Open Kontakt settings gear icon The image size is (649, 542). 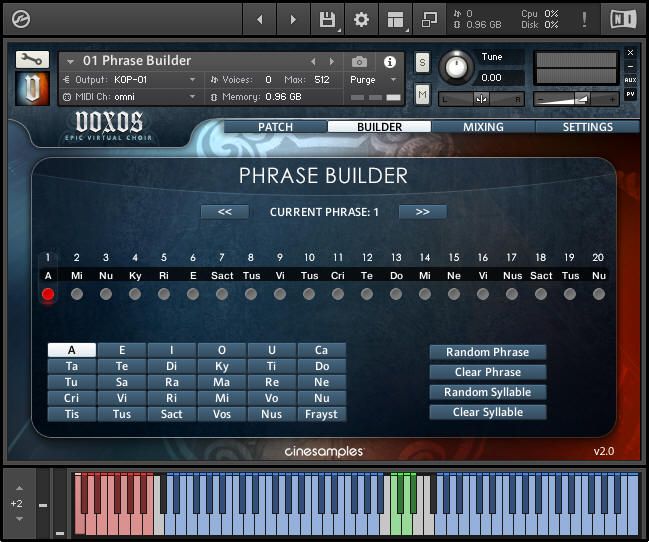[361, 19]
